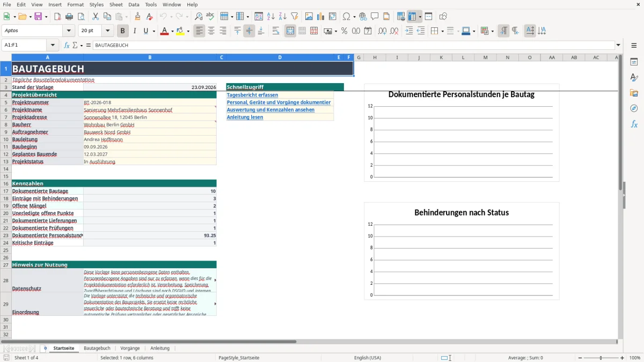Follow Tagesbericht erfassen link
The height and width of the screenshot is (362, 644).
pyautogui.click(x=252, y=95)
